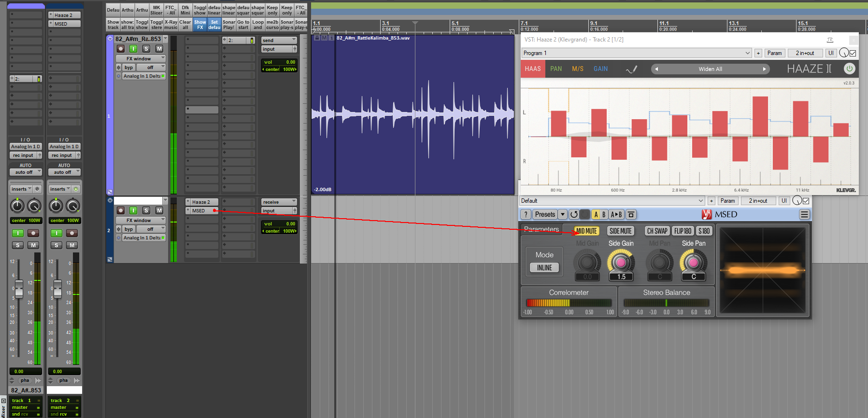The width and height of the screenshot is (868, 418).
Task: Select the Show FX toolbar button
Action: coord(200,25)
